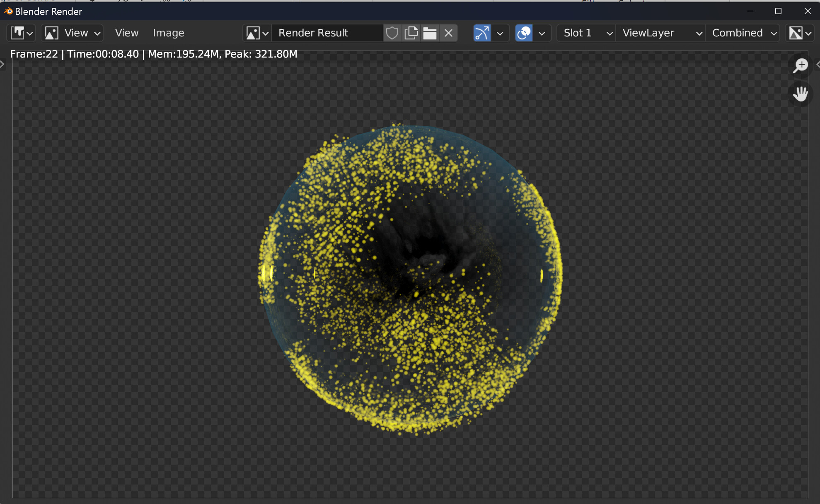Screen dimensions: 820x504
Task: Expand the left sidebar arrow
Action: coord(3,64)
